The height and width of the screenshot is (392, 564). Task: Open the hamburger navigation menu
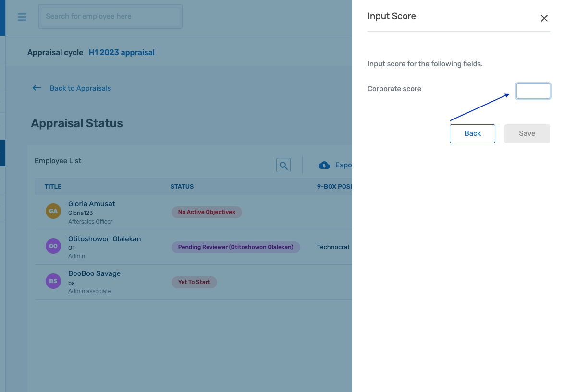22,17
